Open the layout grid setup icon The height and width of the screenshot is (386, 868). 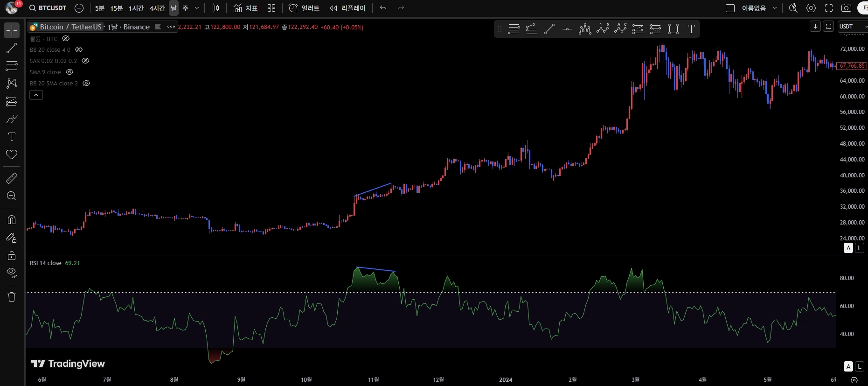(x=271, y=8)
